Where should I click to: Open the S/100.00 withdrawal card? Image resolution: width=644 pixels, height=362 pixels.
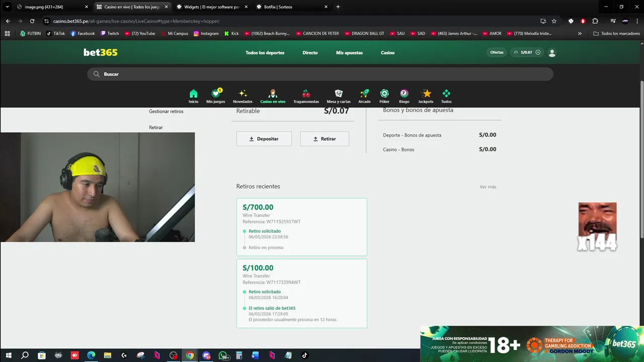click(302, 294)
